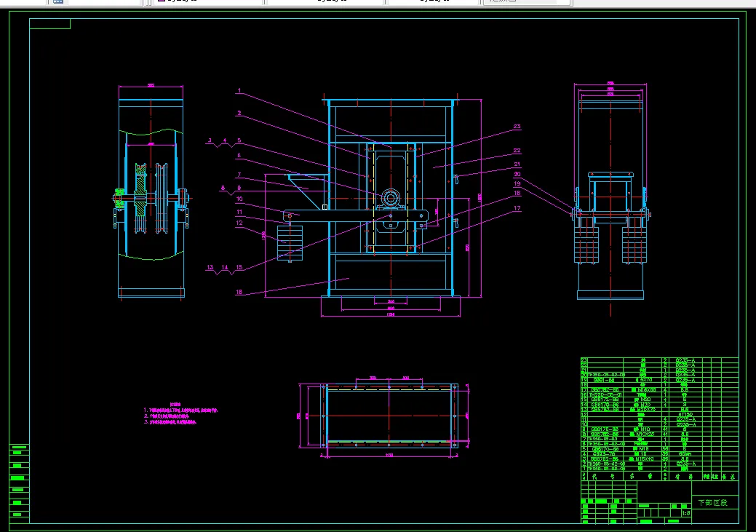This screenshot has width=756, height=532.
Task: Select the magenta technical notes text block
Action: 180,414
